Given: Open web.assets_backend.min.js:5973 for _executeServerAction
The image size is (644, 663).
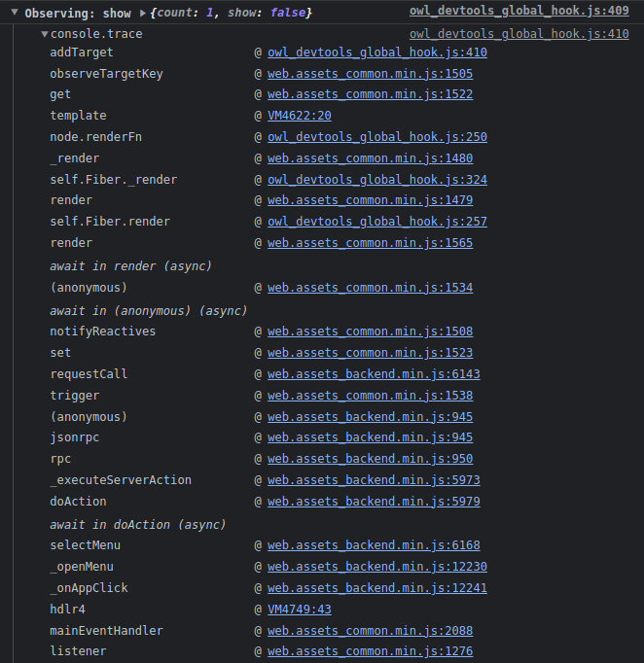Looking at the screenshot, I should click(x=374, y=480).
